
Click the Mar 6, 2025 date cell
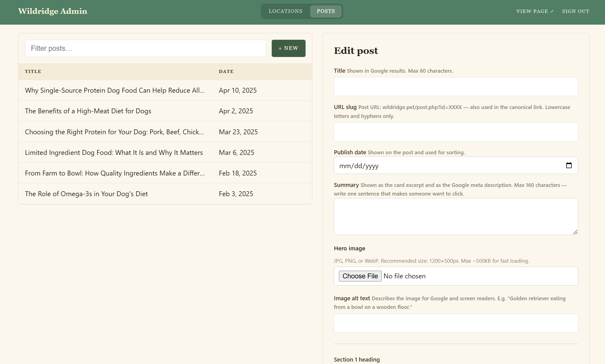pyautogui.click(x=237, y=152)
